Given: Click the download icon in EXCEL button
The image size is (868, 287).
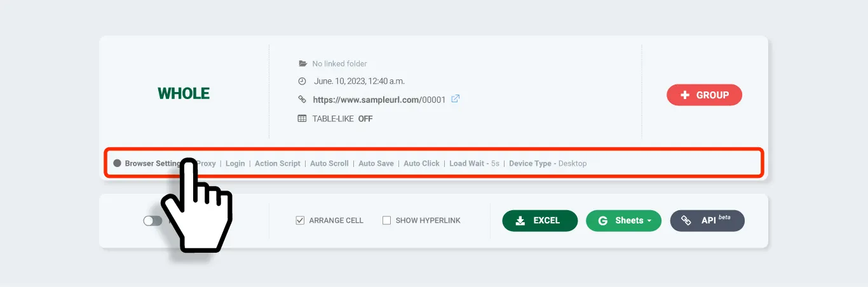Looking at the screenshot, I should 520,221.
